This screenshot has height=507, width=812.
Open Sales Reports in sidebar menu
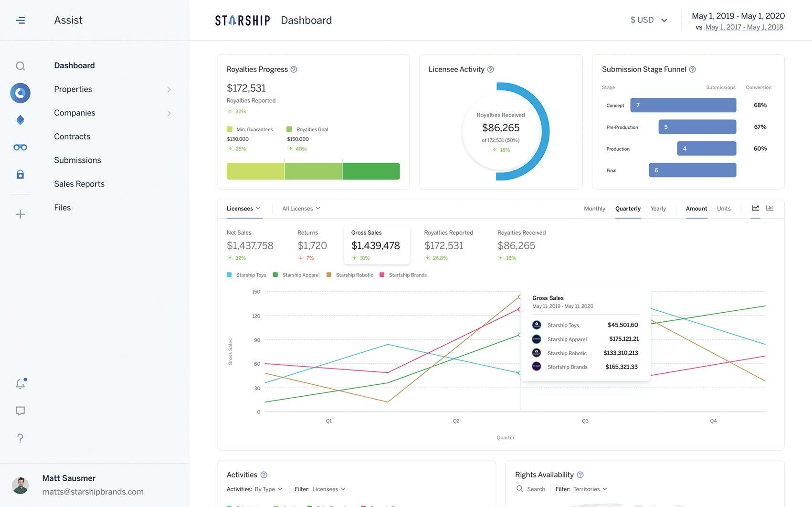pos(79,184)
